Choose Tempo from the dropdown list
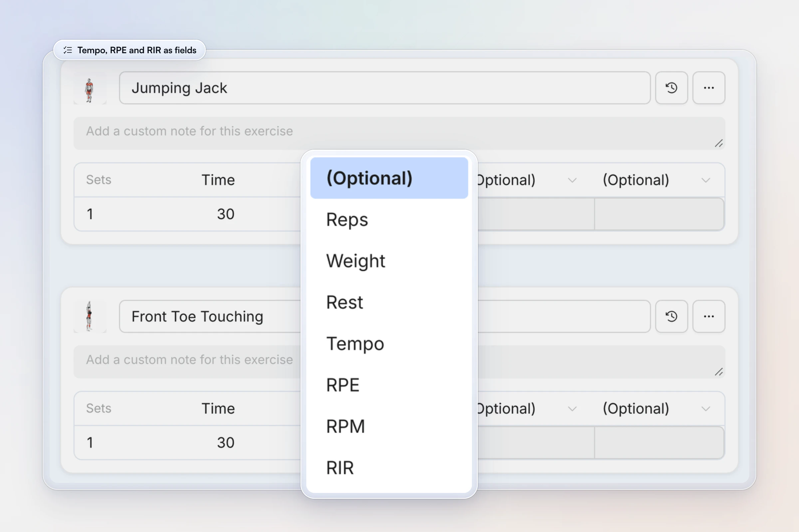799x532 pixels. pos(389,344)
